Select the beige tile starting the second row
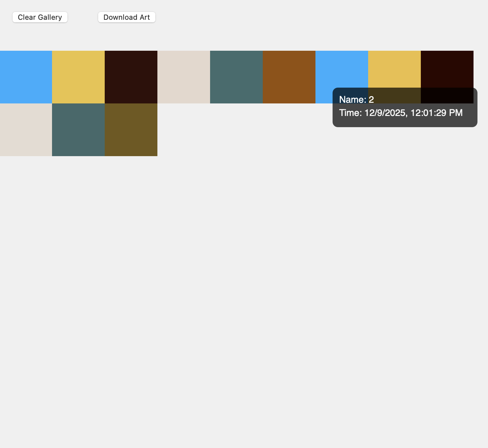 26,130
